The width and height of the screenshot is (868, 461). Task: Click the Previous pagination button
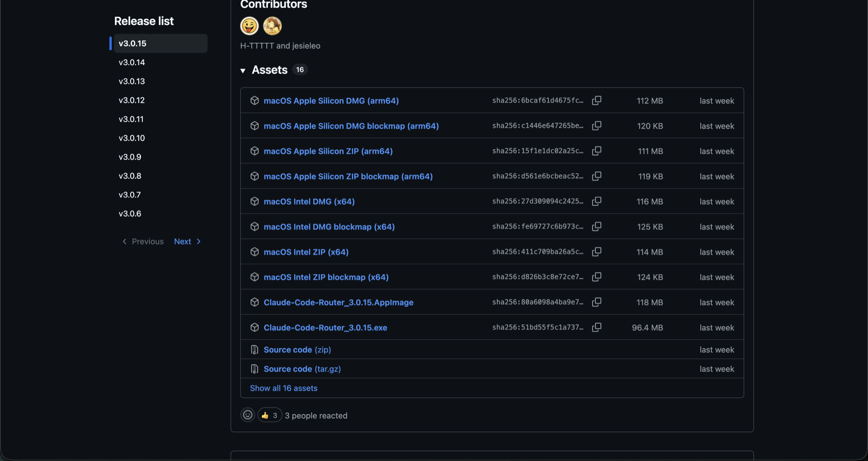143,241
